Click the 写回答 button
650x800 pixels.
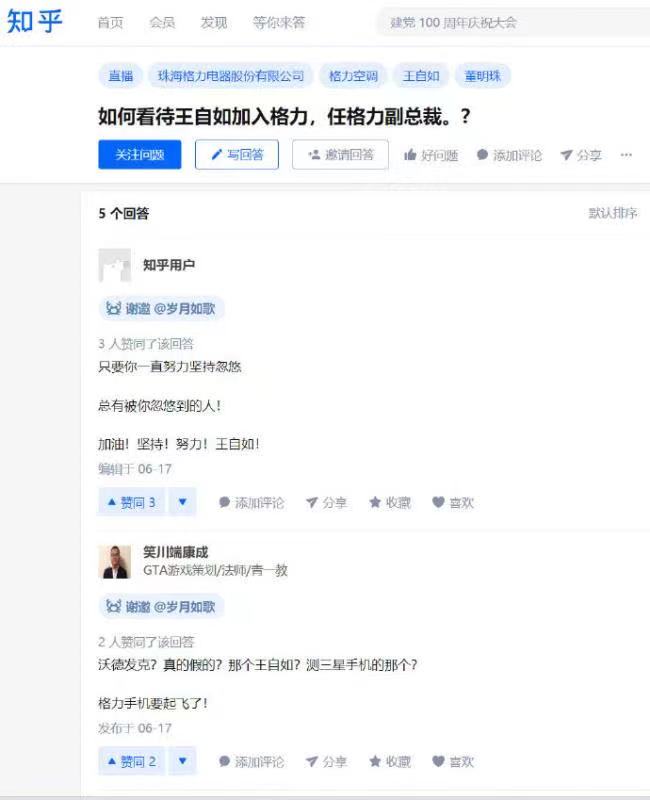[237, 155]
